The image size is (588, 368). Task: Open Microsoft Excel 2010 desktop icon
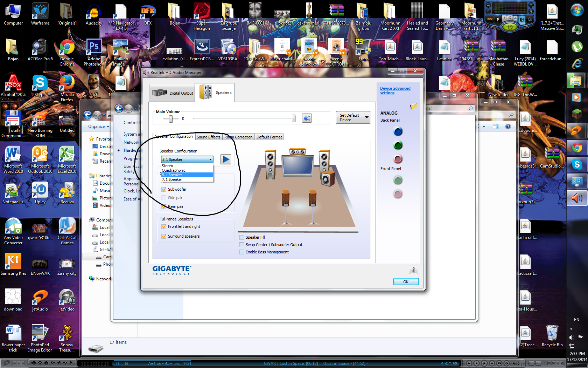(x=67, y=160)
